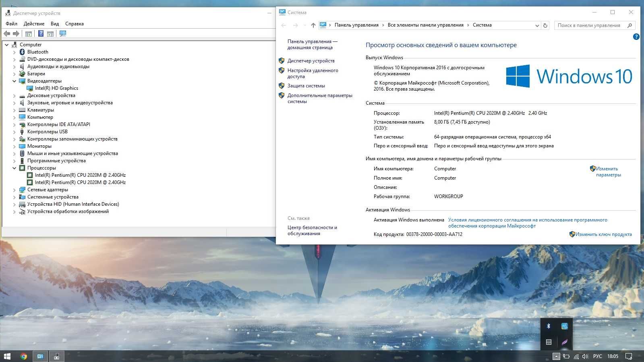644x362 pixels.
Task: Launch Chrome from the taskbar
Action: (x=24, y=356)
